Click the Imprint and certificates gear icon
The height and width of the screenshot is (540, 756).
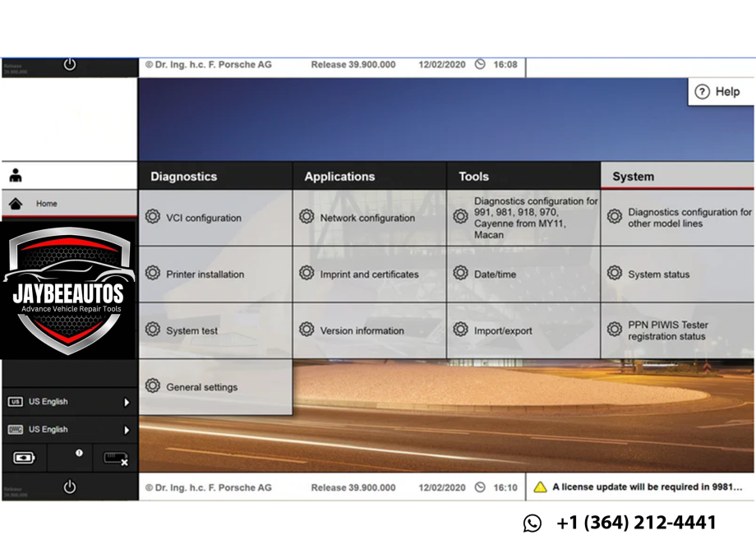307,273
